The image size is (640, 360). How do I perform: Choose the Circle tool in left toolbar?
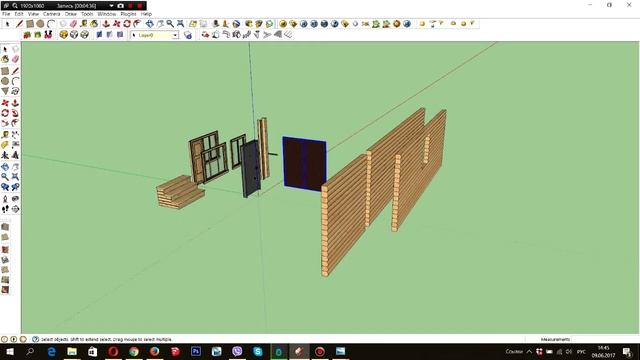pyautogui.click(x=5, y=81)
